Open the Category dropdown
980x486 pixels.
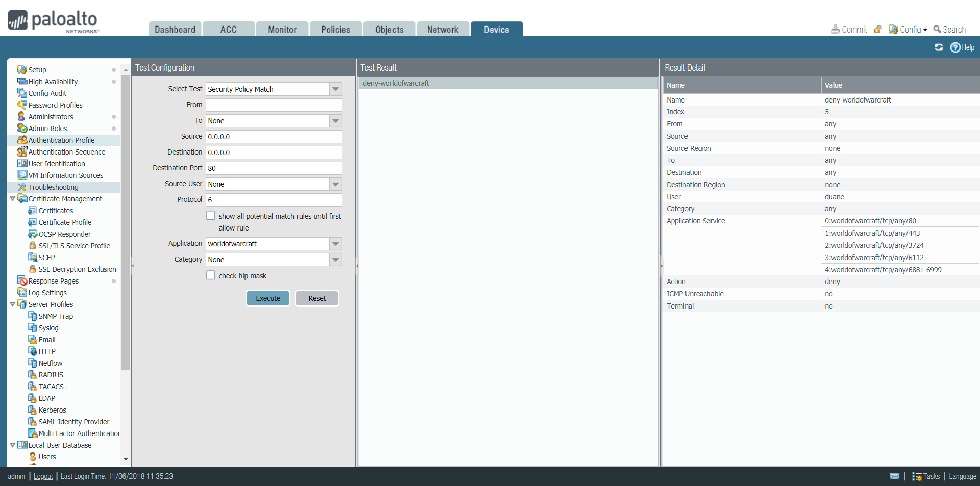point(335,260)
